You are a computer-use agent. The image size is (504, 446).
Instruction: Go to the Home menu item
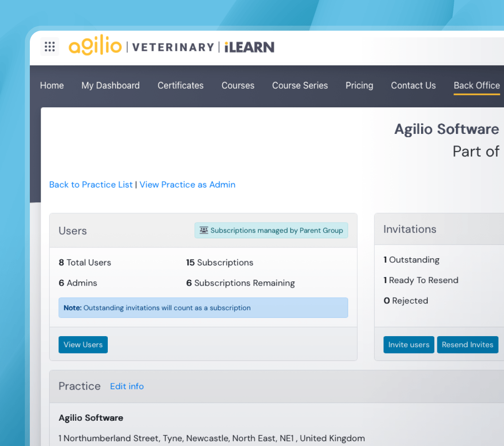coord(52,85)
